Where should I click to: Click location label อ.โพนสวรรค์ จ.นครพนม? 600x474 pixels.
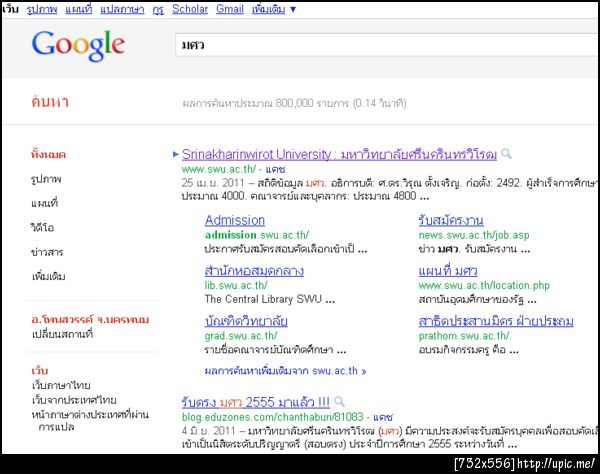tap(90, 319)
